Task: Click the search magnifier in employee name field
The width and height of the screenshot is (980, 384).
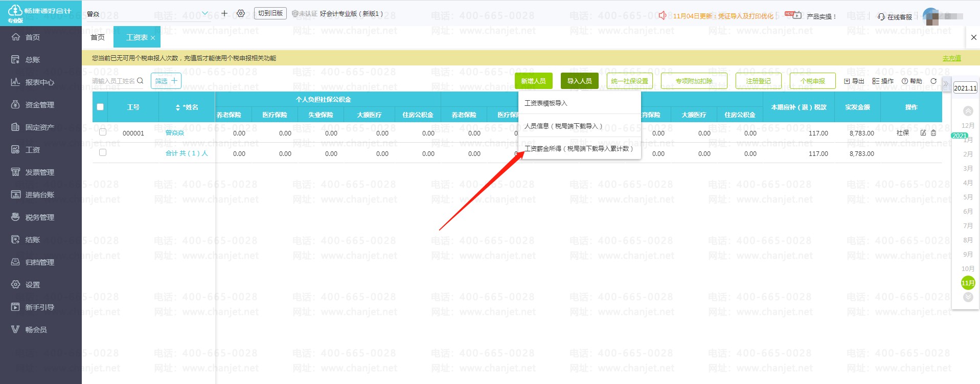Action: [140, 81]
